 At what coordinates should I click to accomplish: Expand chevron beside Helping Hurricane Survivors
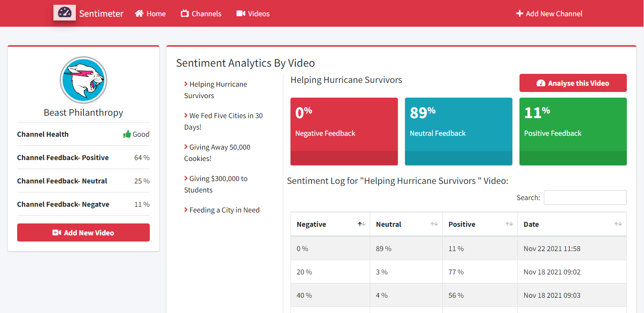(x=186, y=84)
